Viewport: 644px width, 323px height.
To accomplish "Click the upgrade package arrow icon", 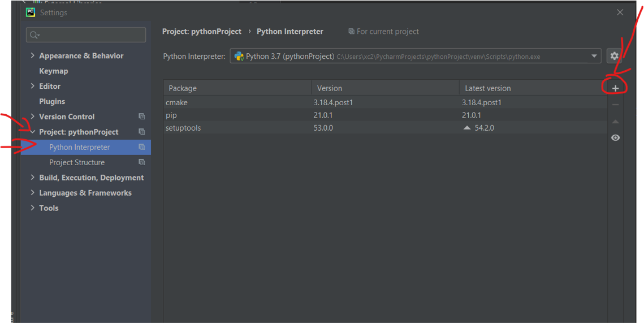I will tap(615, 122).
